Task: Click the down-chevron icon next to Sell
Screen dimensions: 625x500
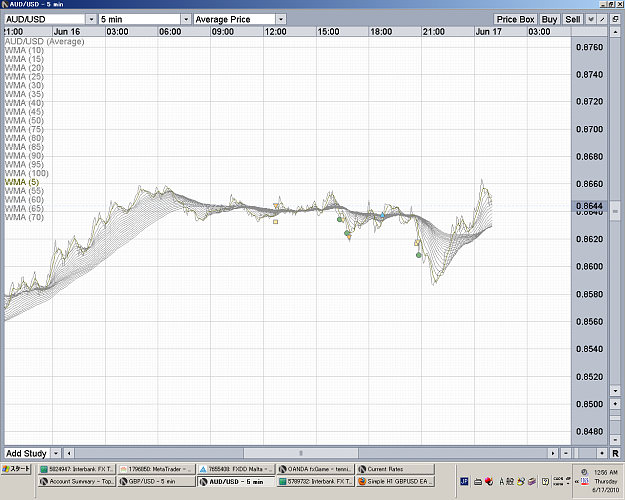Action: 591,19
